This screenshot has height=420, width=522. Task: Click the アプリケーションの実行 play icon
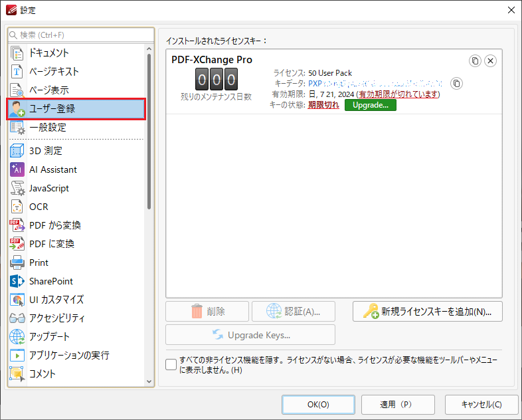pos(17,356)
